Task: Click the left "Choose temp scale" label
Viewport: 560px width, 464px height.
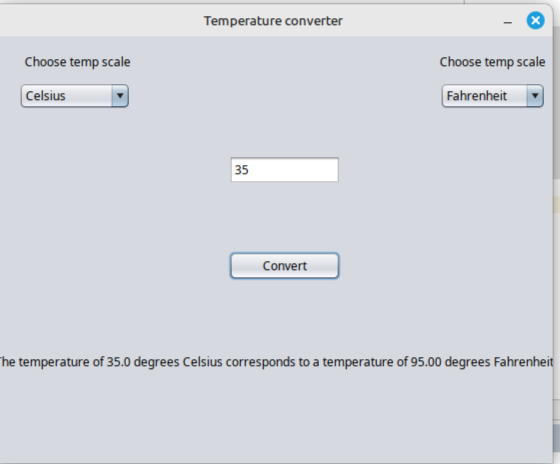Action: pos(78,62)
